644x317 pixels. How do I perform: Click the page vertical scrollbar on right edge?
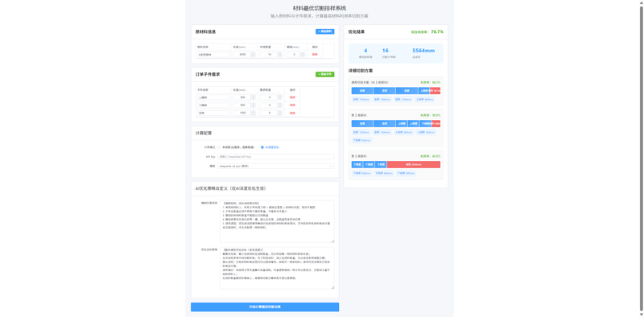coord(641,158)
